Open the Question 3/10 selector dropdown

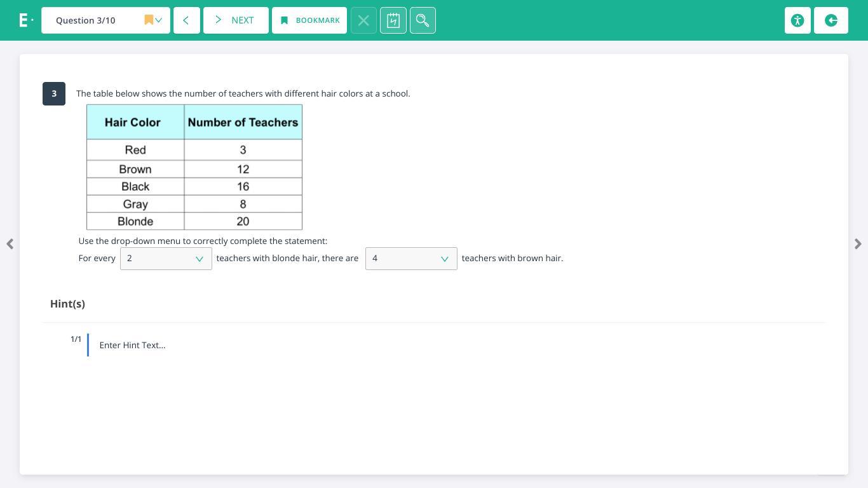point(105,20)
